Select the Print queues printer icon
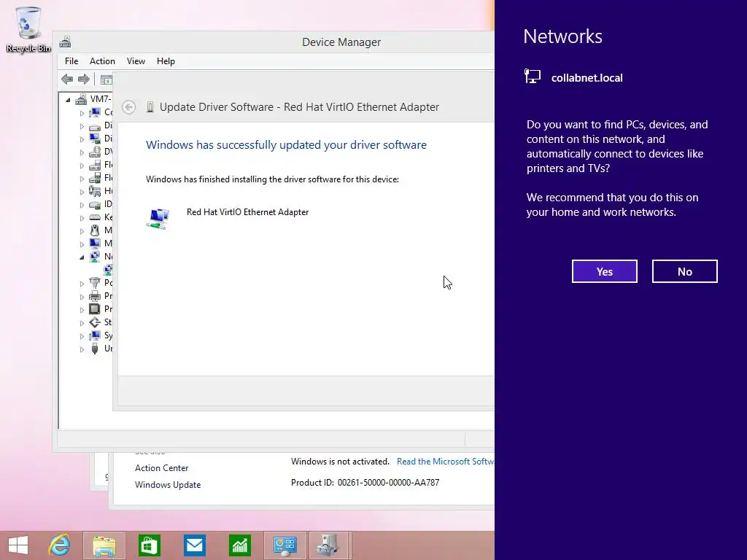Image resolution: width=747 pixels, height=560 pixels. coord(95,296)
